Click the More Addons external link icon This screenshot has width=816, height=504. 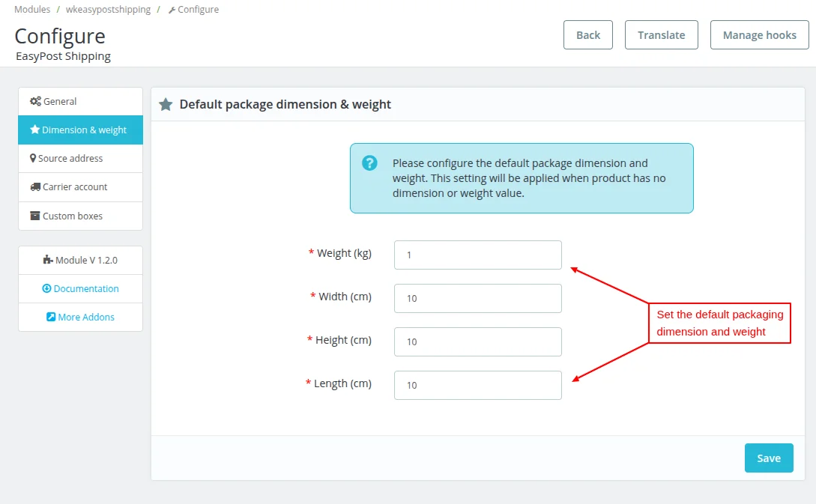point(51,318)
